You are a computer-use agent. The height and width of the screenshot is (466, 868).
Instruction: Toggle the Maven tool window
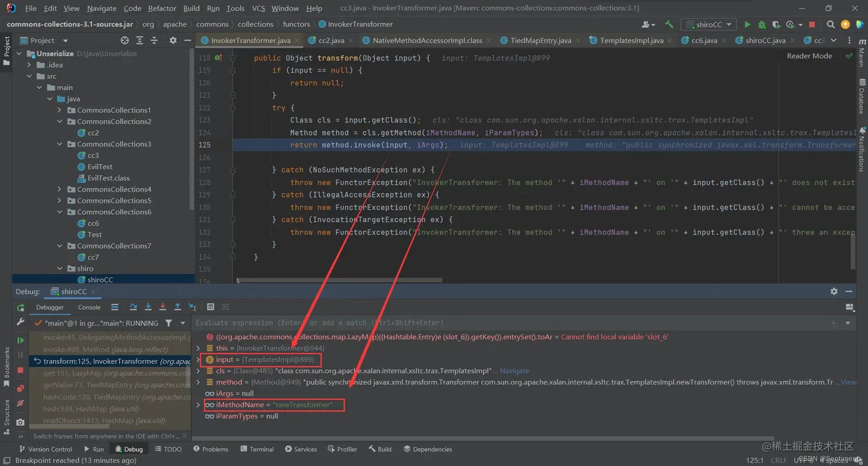[x=861, y=53]
